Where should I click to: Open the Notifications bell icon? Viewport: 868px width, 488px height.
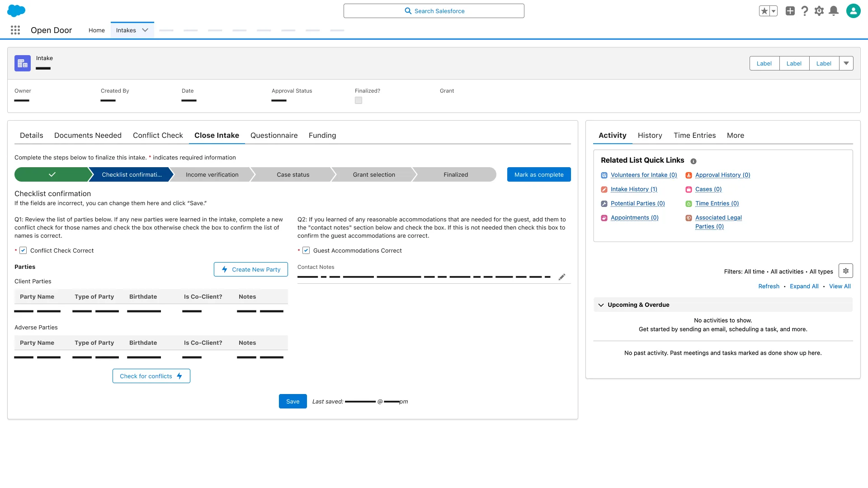(x=834, y=11)
